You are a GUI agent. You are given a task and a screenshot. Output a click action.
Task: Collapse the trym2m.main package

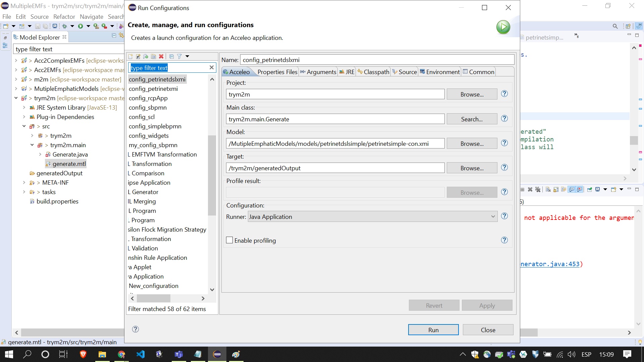pyautogui.click(x=32, y=145)
